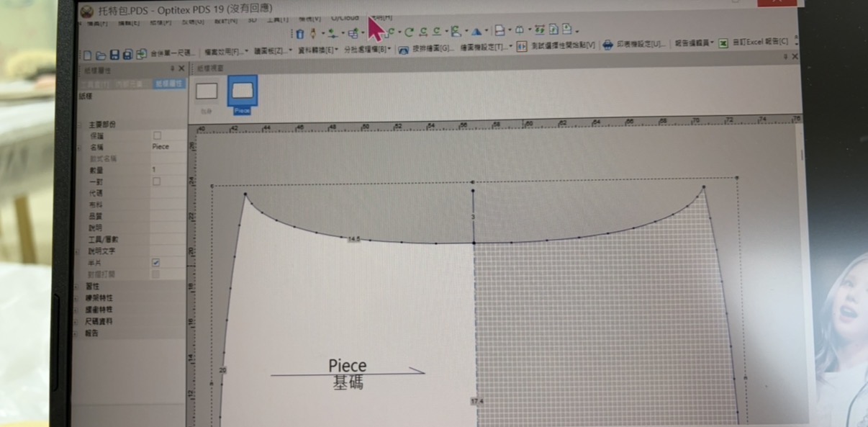Uncheck the 半片 (half piece) checkbox
This screenshot has height=427, width=868.
(156, 263)
